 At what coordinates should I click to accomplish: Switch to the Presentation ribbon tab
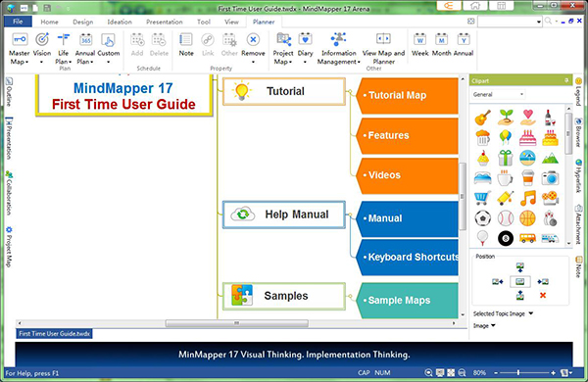(x=165, y=22)
